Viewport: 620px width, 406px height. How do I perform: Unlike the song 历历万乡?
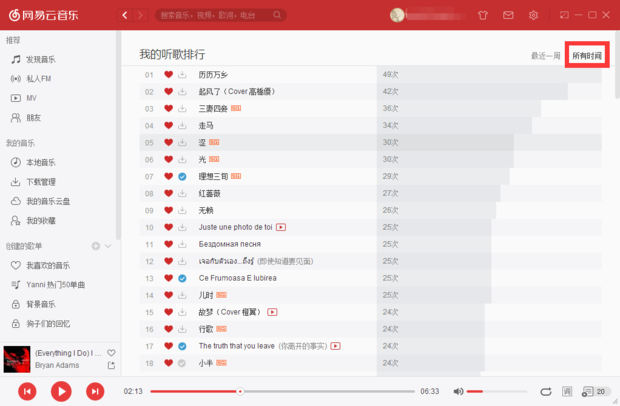(x=168, y=75)
